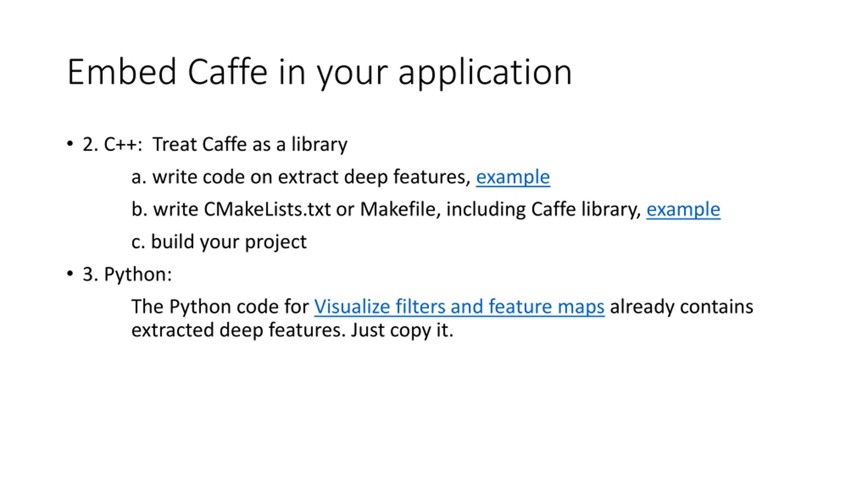Click the "c. build your project" line
Viewport: 868px width, 488px height.
point(219,242)
